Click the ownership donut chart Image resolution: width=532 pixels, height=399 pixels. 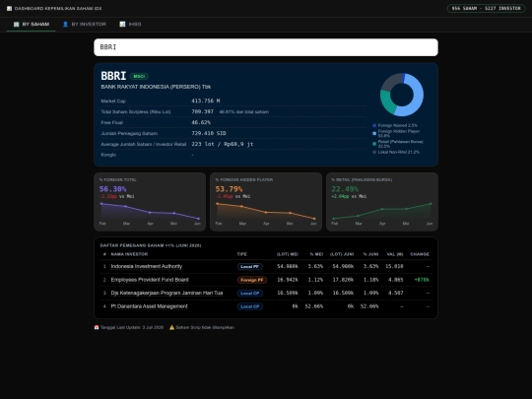(402, 95)
